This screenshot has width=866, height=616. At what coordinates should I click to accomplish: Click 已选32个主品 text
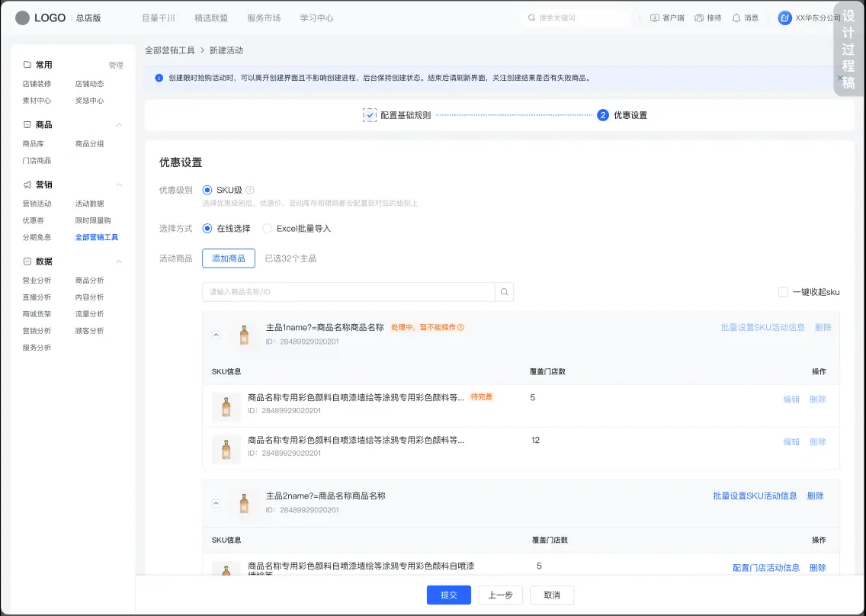click(290, 258)
